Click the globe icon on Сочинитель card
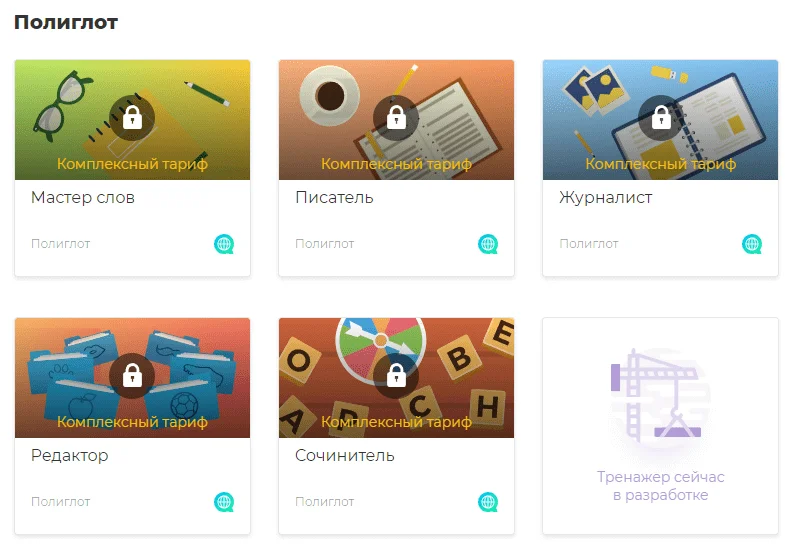The image size is (787, 550). pos(488,502)
